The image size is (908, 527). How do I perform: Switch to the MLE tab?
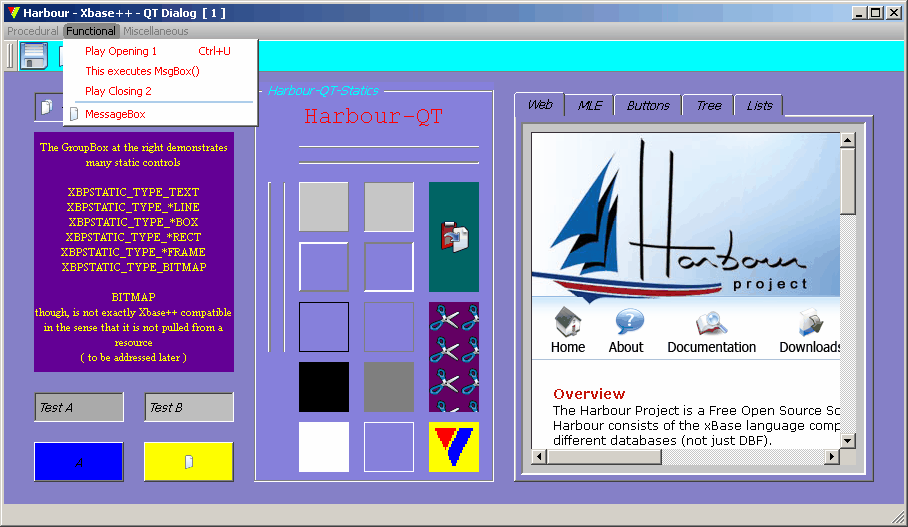pos(590,105)
